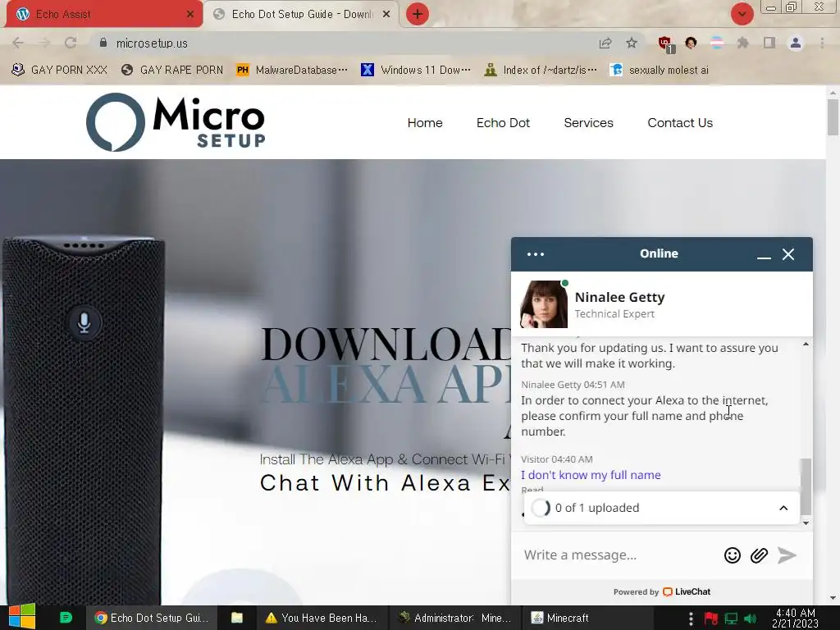
Task: Open Chrome three-dot menu
Action: [x=822, y=43]
